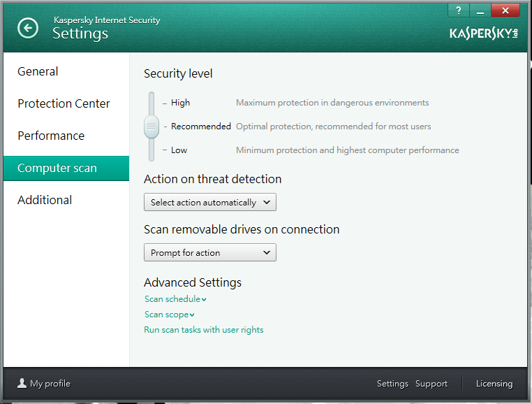532x404 pixels.
Task: Click the Kaspersky logo in header
Action: click(x=485, y=34)
